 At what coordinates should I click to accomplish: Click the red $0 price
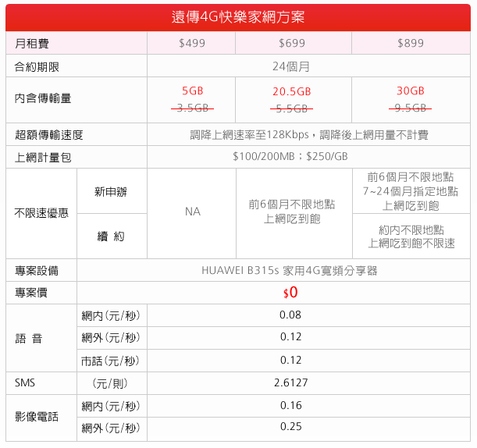(290, 292)
